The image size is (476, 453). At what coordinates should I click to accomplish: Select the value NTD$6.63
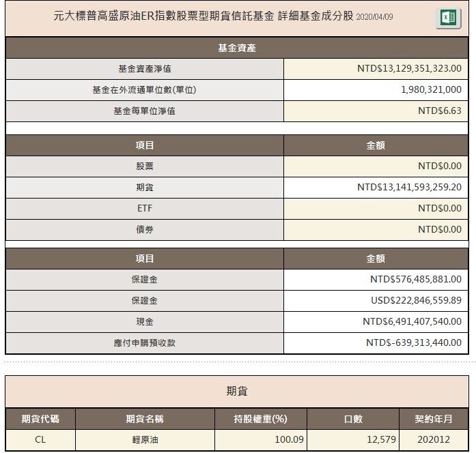tap(440, 111)
